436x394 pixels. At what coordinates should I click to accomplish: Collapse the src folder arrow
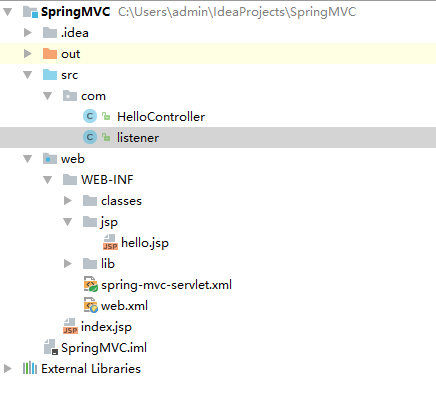[28, 75]
